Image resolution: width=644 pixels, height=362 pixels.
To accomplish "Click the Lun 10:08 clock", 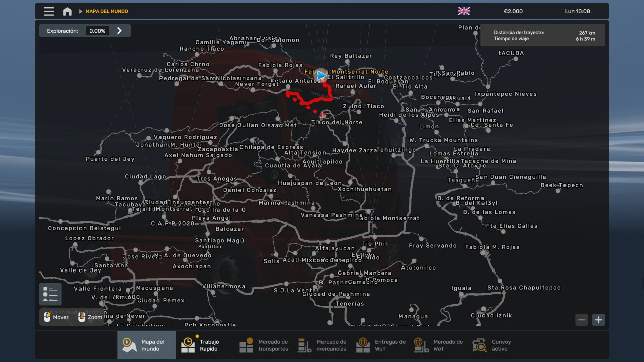I will point(577,11).
